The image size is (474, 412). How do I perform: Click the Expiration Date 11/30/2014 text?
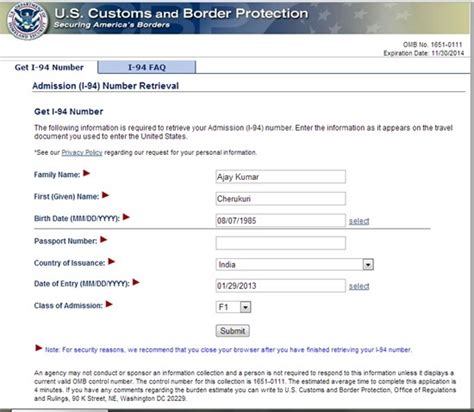point(424,53)
